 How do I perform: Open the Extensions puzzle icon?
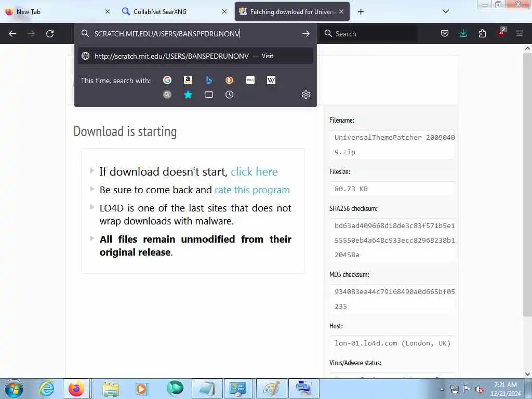click(x=482, y=34)
